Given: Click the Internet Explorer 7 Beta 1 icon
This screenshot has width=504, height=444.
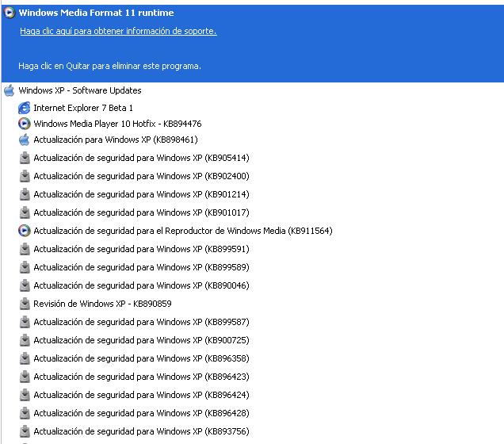Looking at the screenshot, I should [x=25, y=108].
